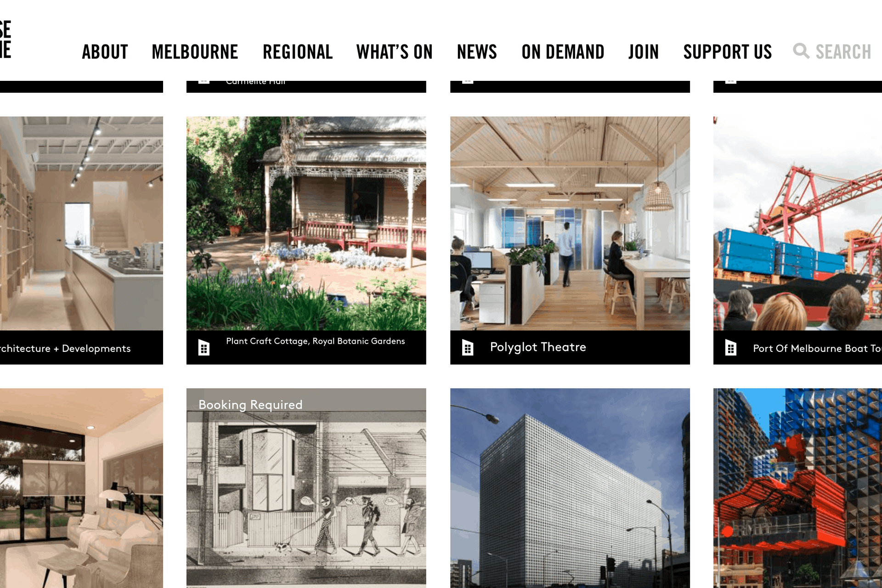
Task: Open the Support Us page
Action: (728, 52)
